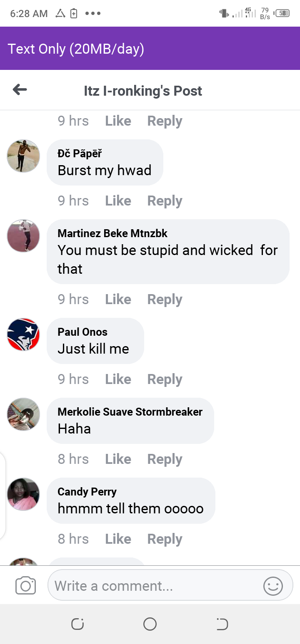Screen dimensions: 300x644
Task: Open Merkolie Suave Stormbreaker name link
Action: [130, 412]
